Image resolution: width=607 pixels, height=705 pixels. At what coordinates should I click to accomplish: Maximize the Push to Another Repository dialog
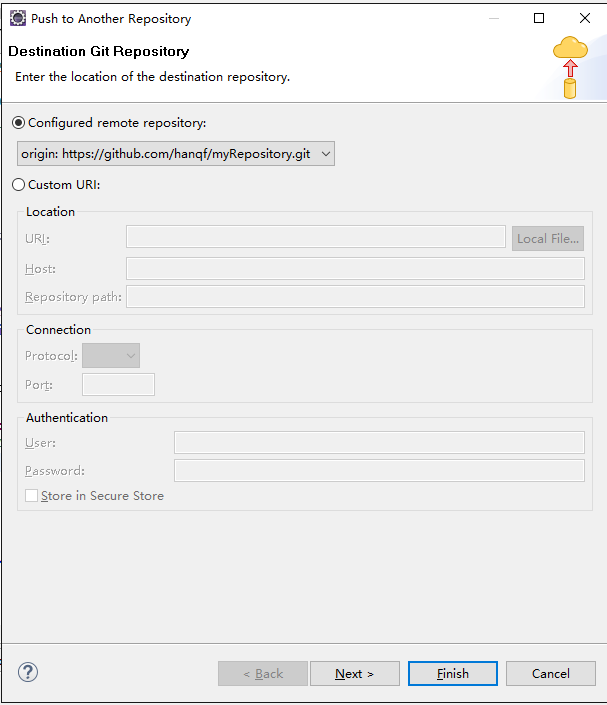(539, 18)
